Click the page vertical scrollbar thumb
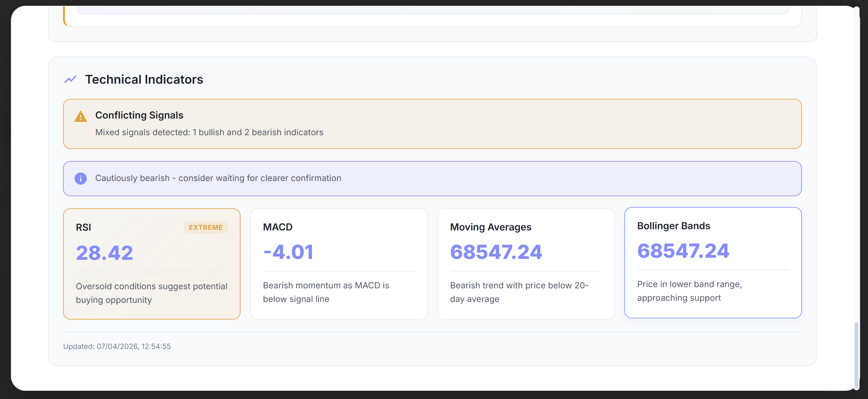The width and height of the screenshot is (868, 399). point(856,356)
